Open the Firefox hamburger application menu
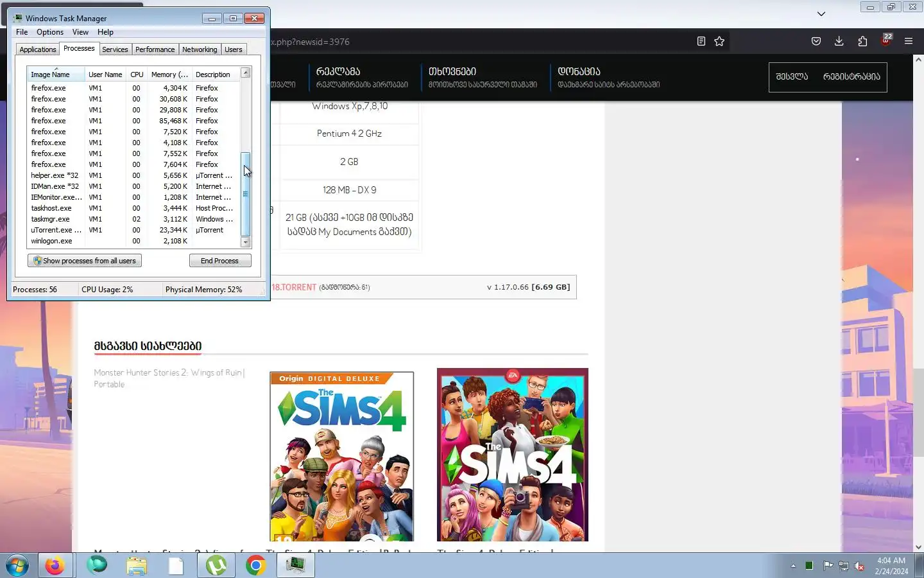 (x=909, y=41)
